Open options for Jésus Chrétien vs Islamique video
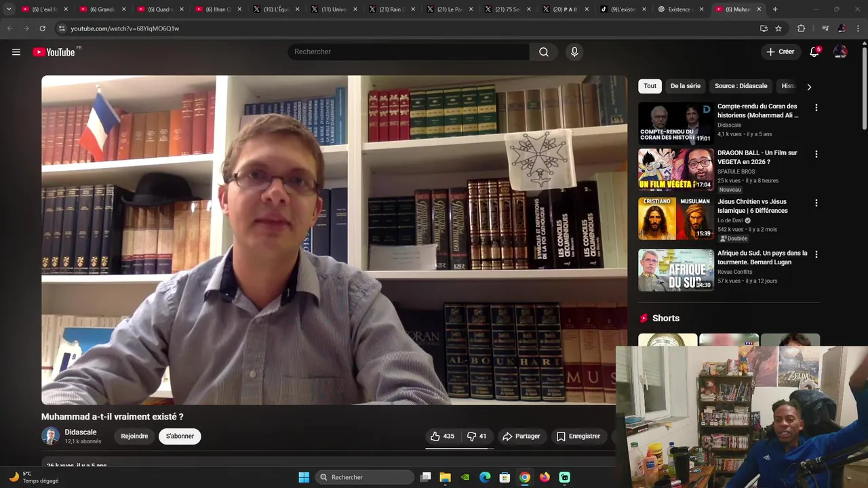Viewport: 868px width, 488px height. 816,203
